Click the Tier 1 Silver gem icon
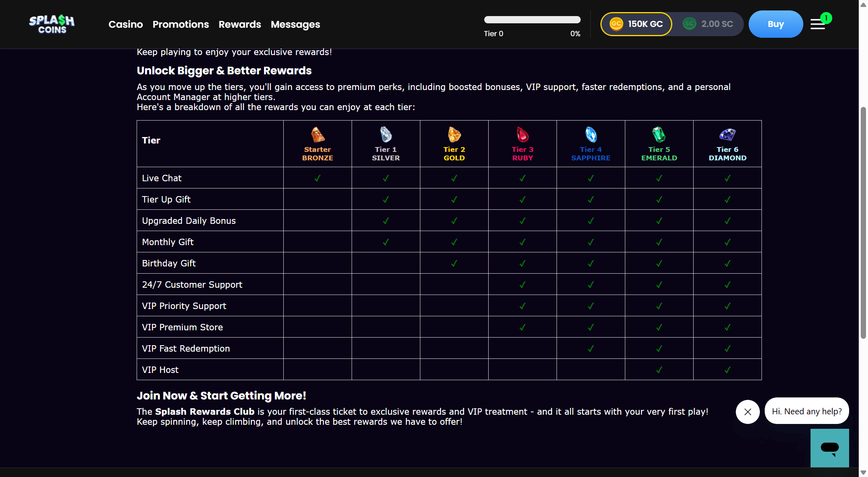Viewport: 868px width, 477px height. [386, 135]
